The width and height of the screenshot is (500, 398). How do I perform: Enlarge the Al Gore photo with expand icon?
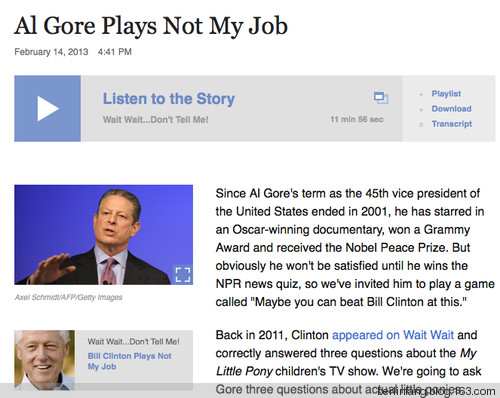pos(183,274)
